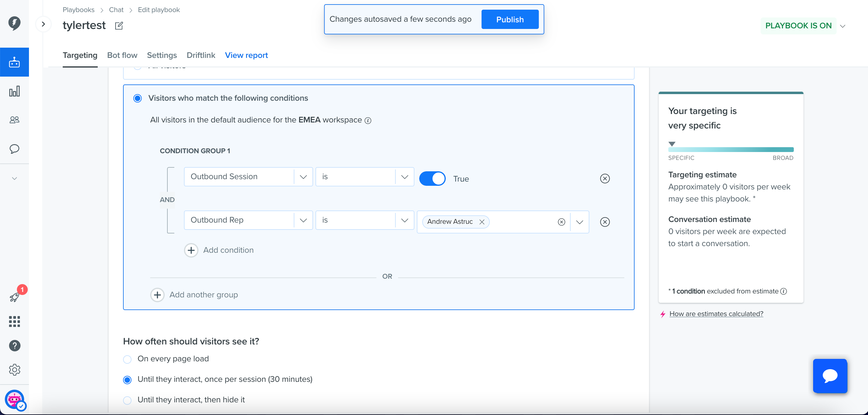The height and width of the screenshot is (415, 868).
Task: Open How are estimates calculated link
Action: click(716, 314)
